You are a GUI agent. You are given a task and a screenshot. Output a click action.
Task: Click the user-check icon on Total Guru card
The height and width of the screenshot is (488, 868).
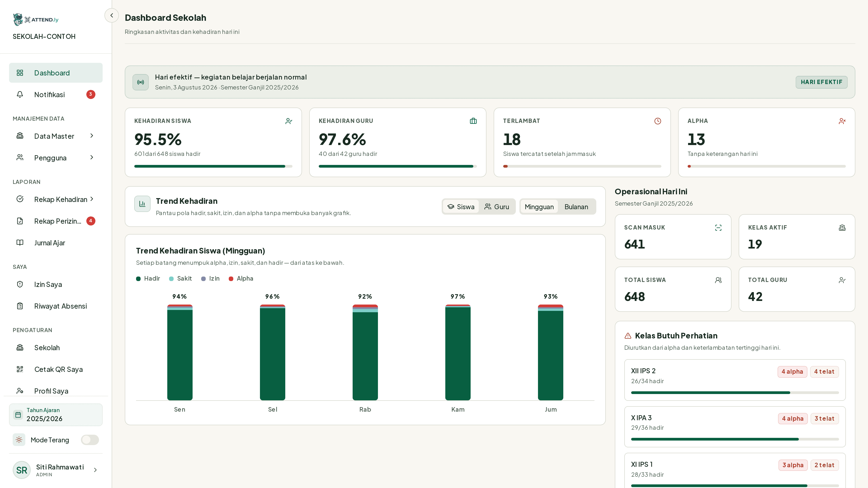point(842,280)
